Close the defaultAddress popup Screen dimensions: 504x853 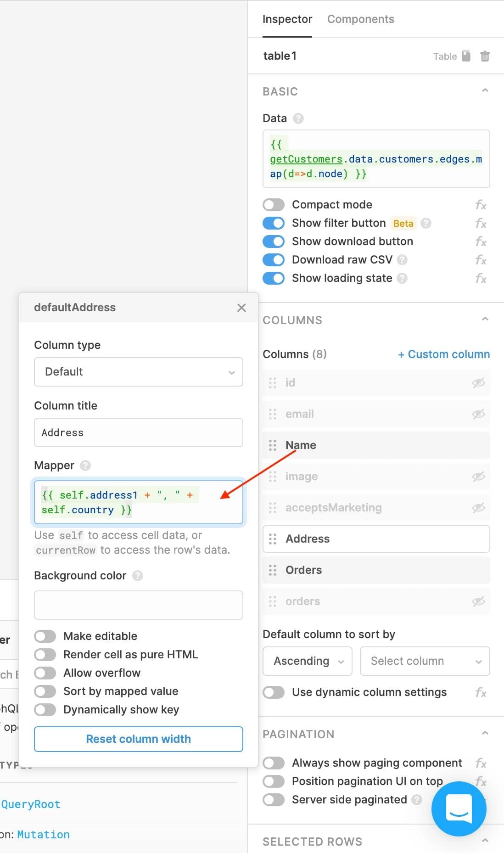[x=241, y=308]
